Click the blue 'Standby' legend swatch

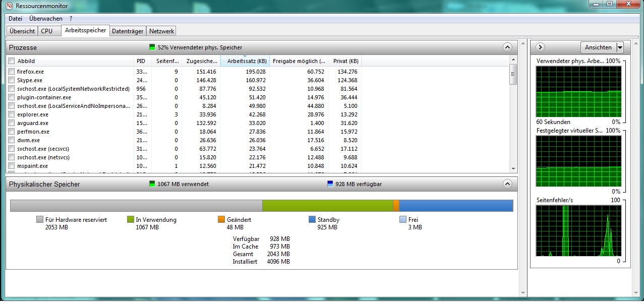tap(312, 220)
